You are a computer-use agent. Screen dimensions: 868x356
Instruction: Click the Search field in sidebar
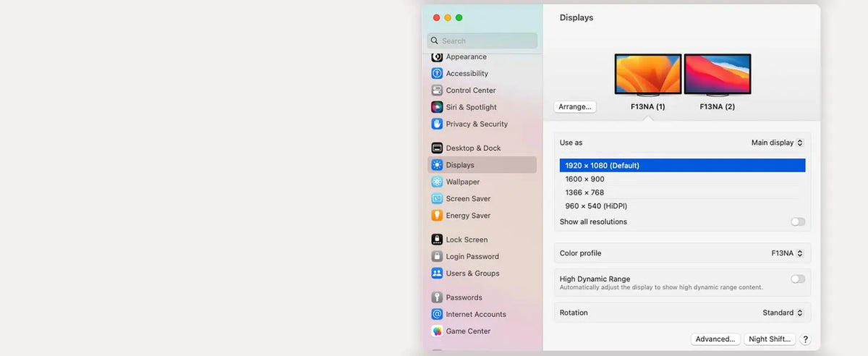pos(482,41)
